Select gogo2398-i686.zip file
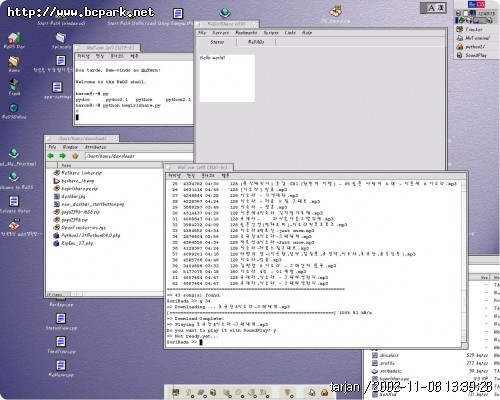 coord(77,212)
